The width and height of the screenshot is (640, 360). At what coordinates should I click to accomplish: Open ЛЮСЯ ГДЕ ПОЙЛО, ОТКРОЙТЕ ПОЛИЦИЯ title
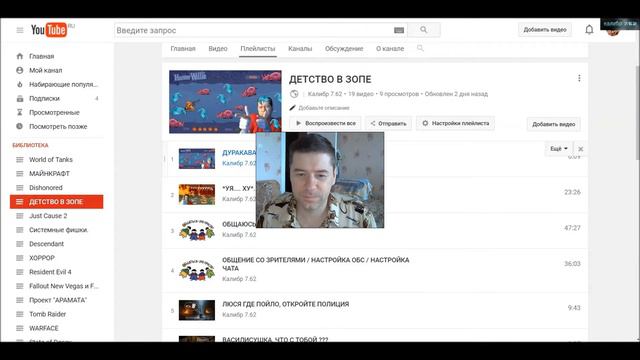pos(286,304)
